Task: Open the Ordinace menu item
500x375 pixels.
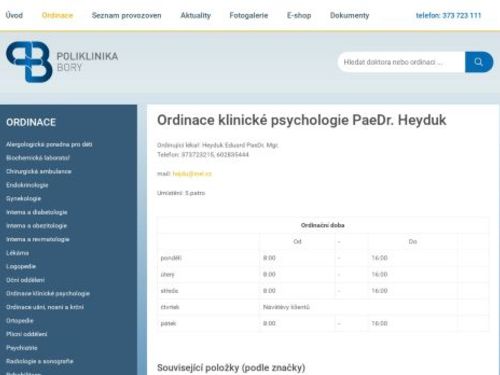Action: (x=57, y=15)
